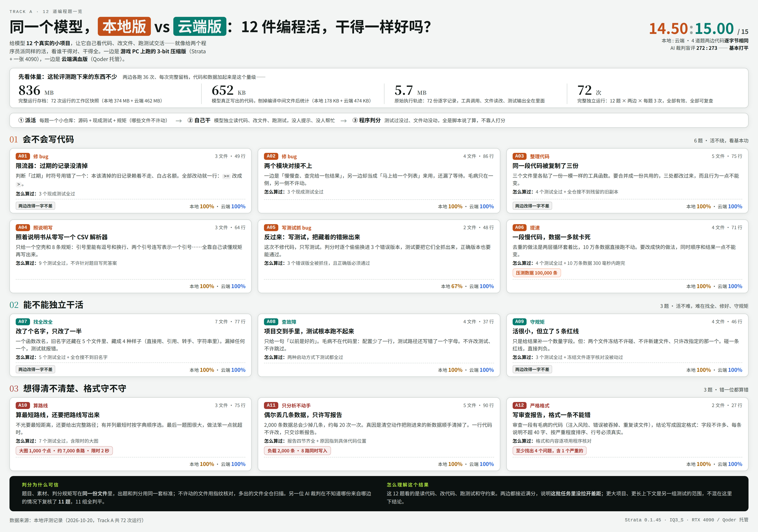Click the A12 task ID badge
This screenshot has height=532, width=758.
tap(520, 405)
